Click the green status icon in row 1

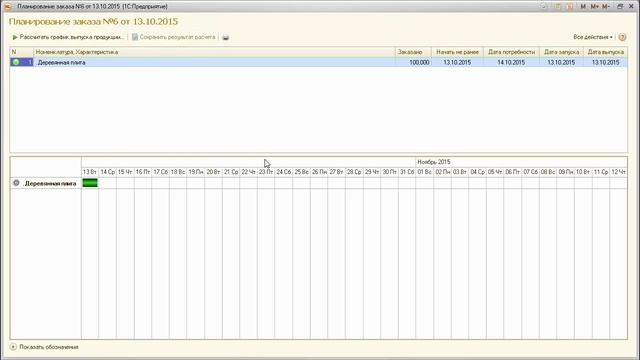(16, 62)
